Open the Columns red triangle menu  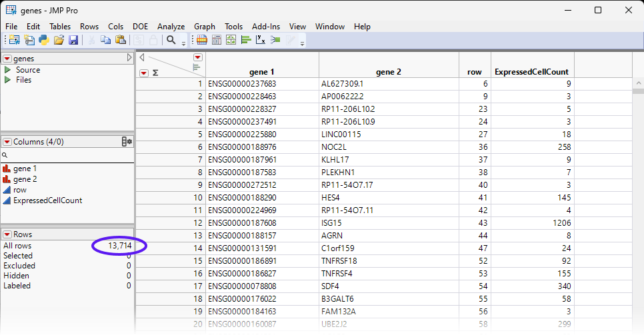coord(7,142)
